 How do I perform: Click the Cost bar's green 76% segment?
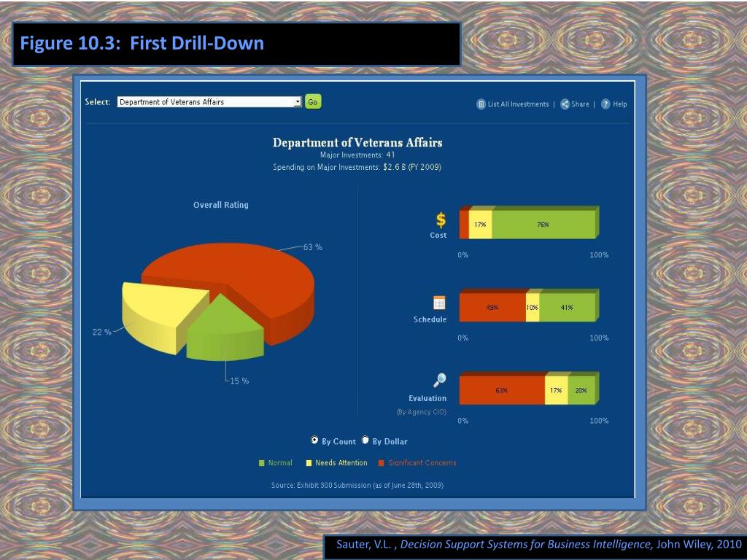pyautogui.click(x=543, y=225)
